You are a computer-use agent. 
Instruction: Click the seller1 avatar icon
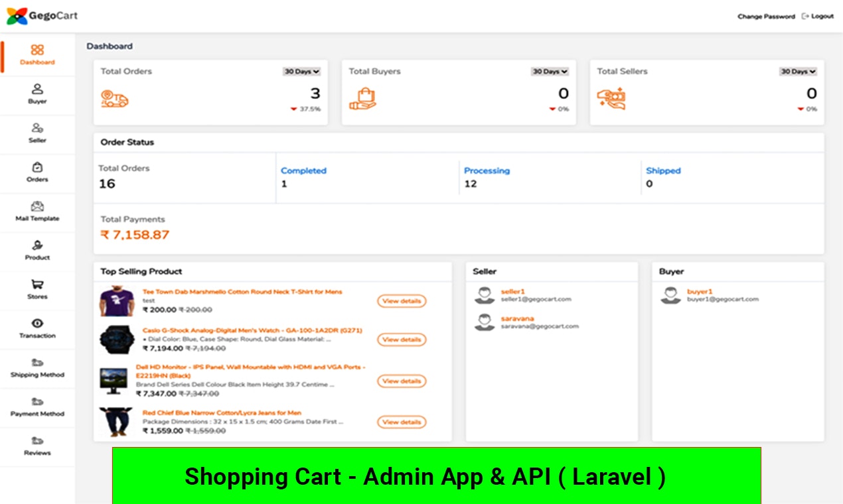(x=485, y=295)
